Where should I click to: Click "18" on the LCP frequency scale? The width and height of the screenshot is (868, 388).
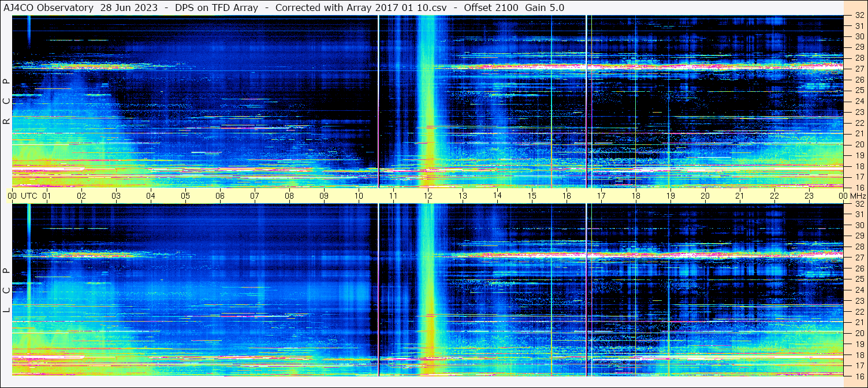[859, 355]
